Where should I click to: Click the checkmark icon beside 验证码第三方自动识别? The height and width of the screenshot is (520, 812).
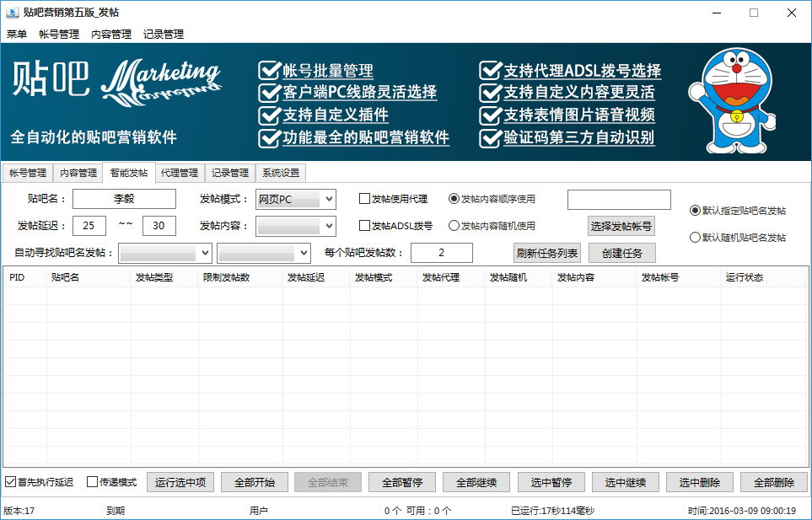491,137
